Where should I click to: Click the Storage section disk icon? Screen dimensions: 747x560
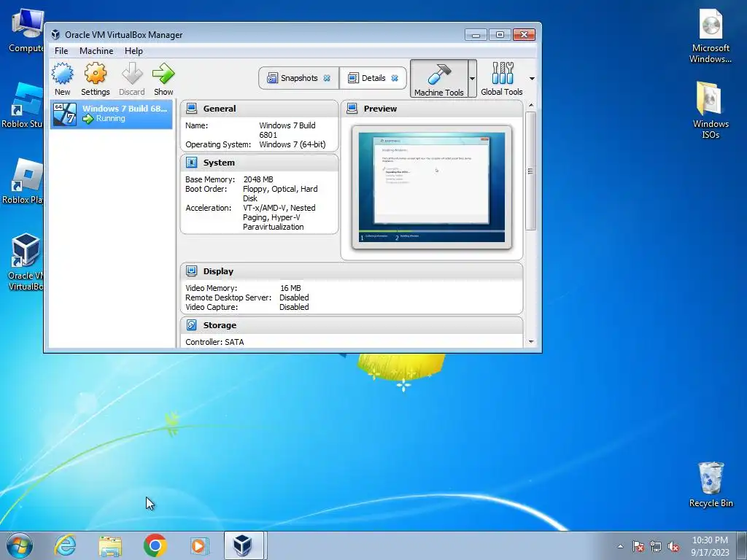192,325
